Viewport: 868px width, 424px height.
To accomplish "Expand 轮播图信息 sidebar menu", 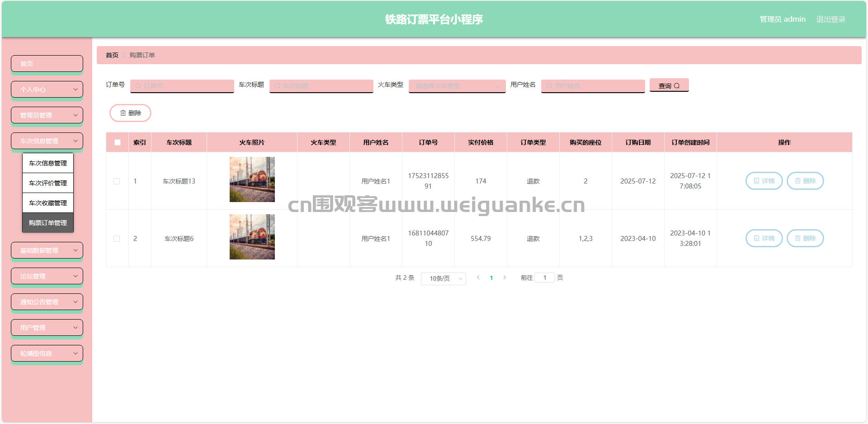I will (x=47, y=353).
